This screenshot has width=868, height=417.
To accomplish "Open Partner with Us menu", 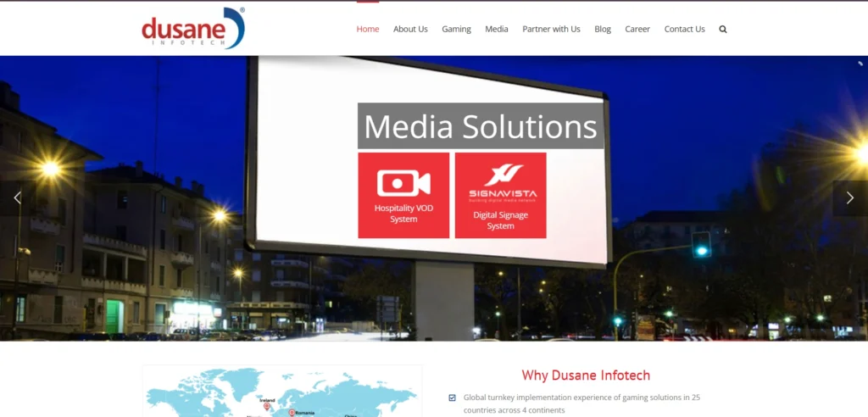I will tap(551, 30).
